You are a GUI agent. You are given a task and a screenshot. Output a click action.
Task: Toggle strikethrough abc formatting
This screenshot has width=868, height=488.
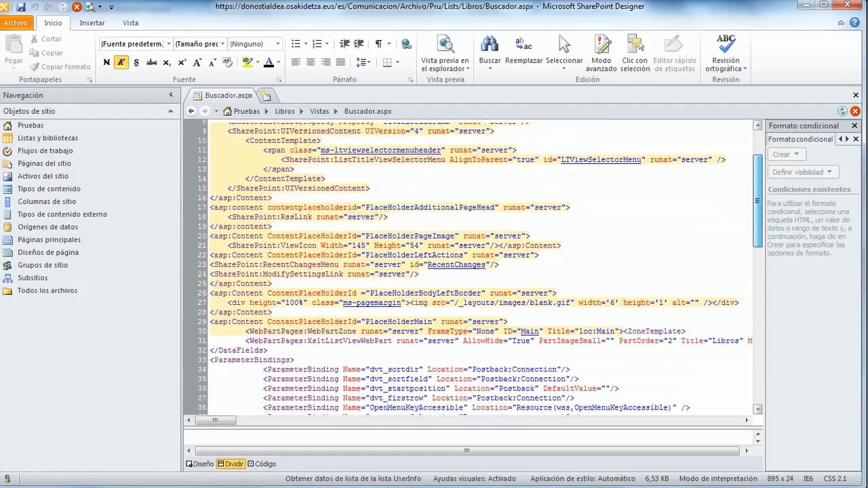point(152,62)
